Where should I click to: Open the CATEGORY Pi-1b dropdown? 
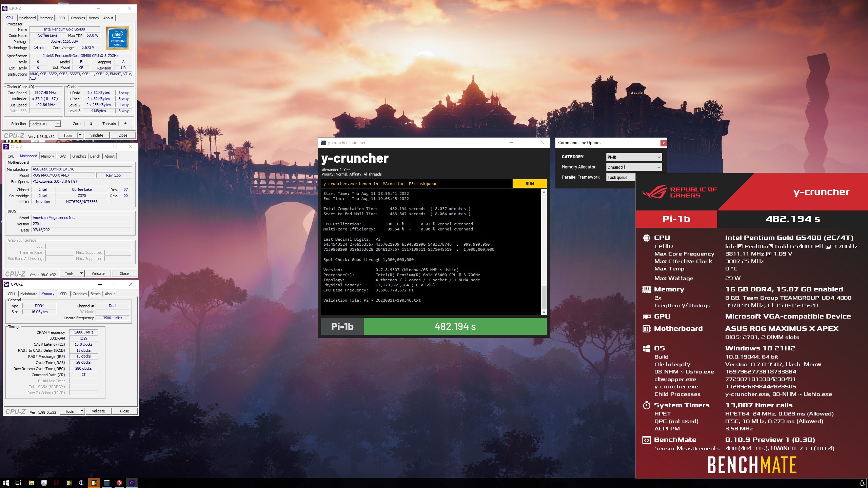tap(634, 157)
